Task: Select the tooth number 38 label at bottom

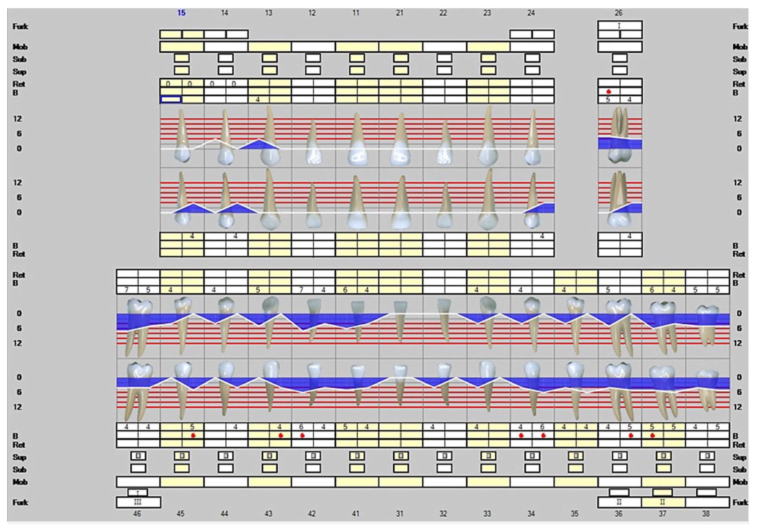Action: coord(706,513)
